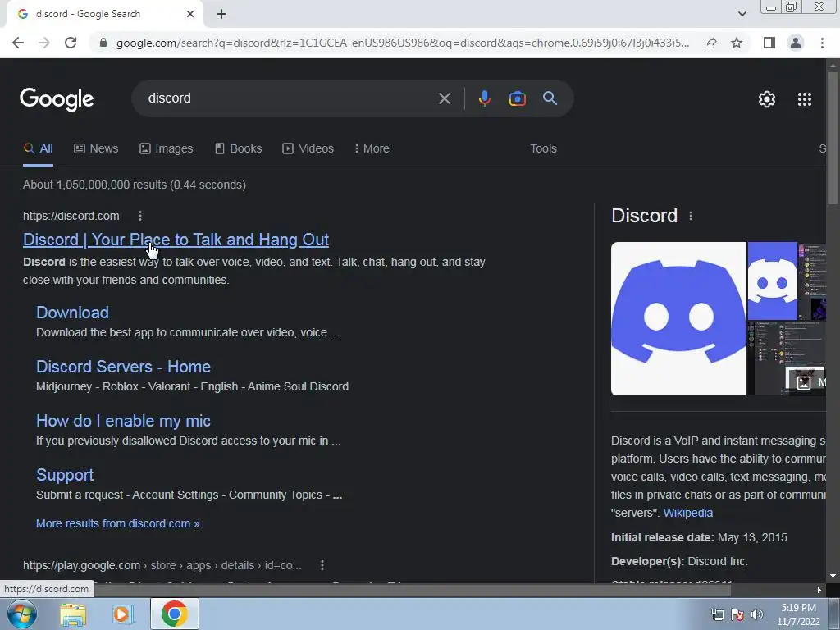Open the Windows Start orb

22,614
